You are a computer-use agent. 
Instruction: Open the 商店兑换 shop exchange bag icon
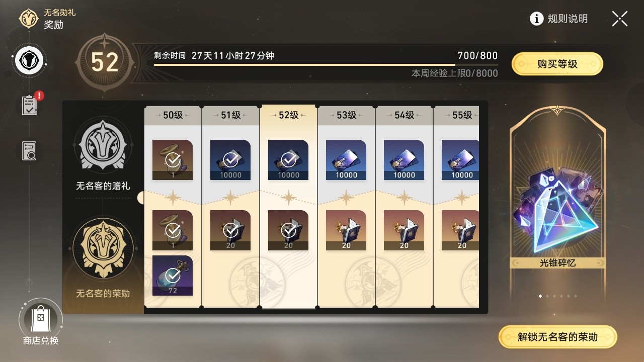coord(41,320)
